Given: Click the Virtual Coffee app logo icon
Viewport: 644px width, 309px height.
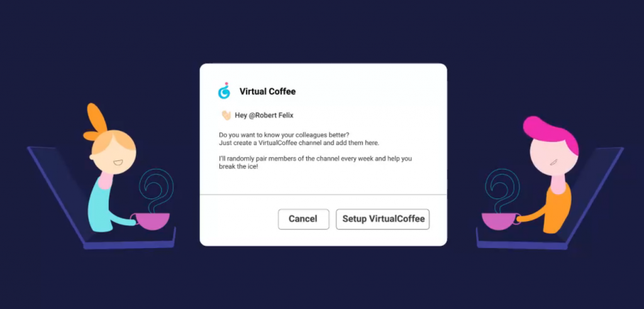Looking at the screenshot, I should point(225,90).
